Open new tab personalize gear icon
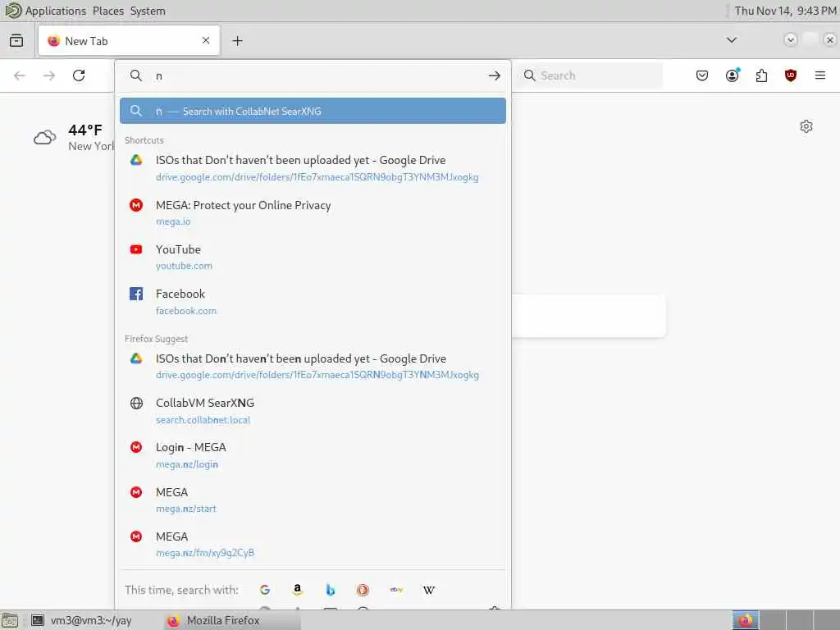Image resolution: width=840 pixels, height=630 pixels. point(806,126)
